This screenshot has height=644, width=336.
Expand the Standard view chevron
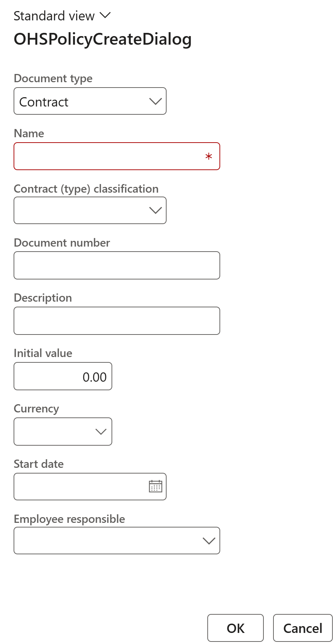(105, 15)
